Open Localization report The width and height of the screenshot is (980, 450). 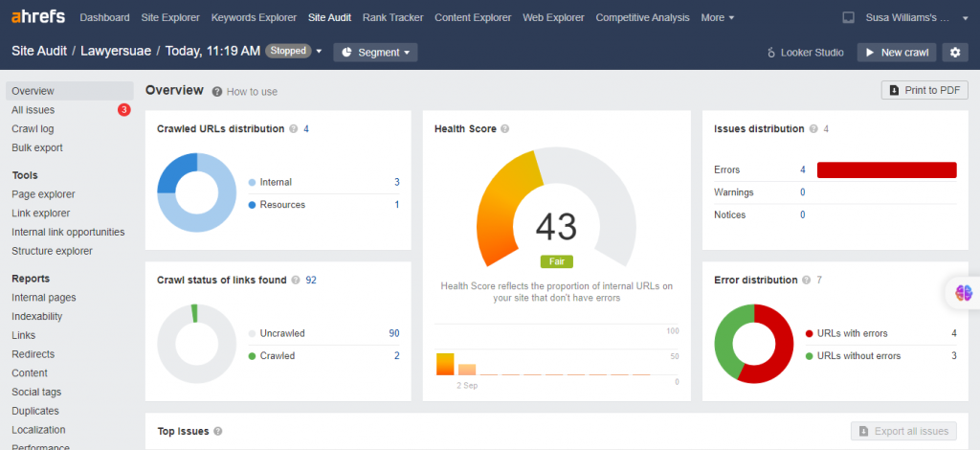pos(38,429)
